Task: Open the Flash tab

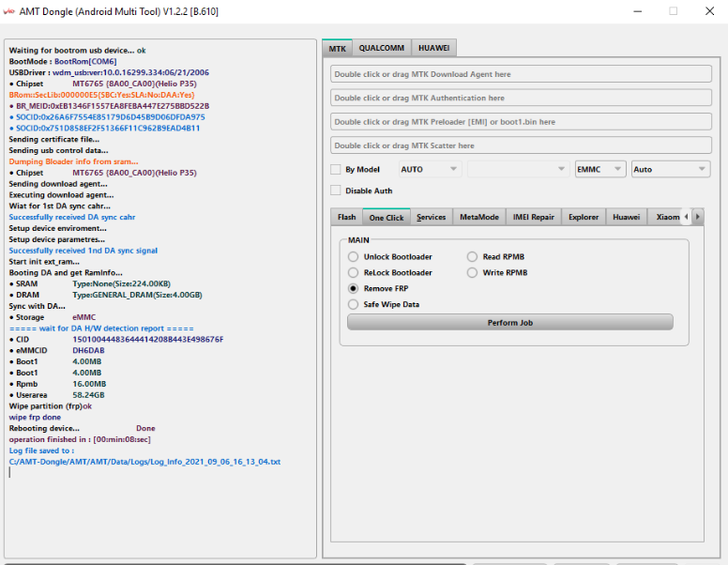Action: [347, 217]
